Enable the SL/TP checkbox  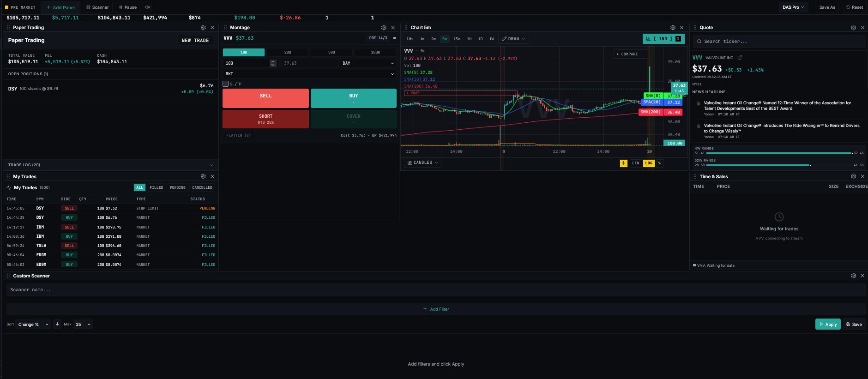(x=226, y=84)
